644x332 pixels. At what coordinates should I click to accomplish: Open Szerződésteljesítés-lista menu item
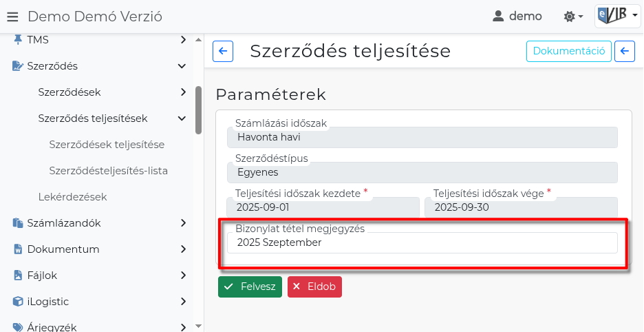point(109,170)
